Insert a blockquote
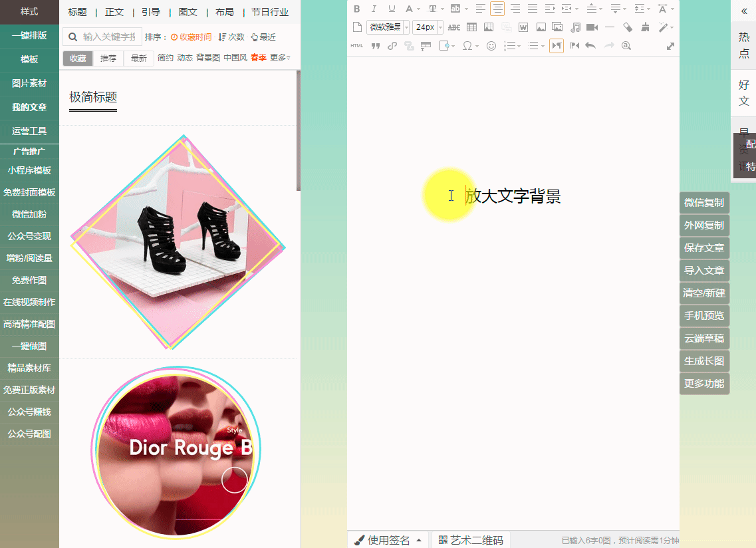 coord(375,46)
